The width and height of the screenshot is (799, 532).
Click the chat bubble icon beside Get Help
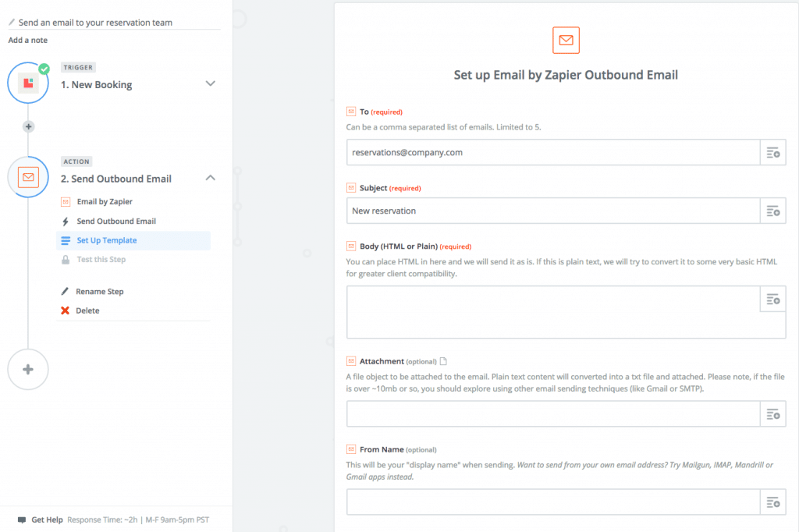21,520
